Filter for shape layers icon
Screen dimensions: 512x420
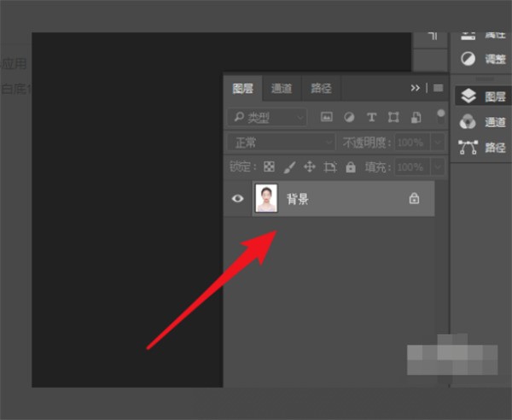coord(393,117)
